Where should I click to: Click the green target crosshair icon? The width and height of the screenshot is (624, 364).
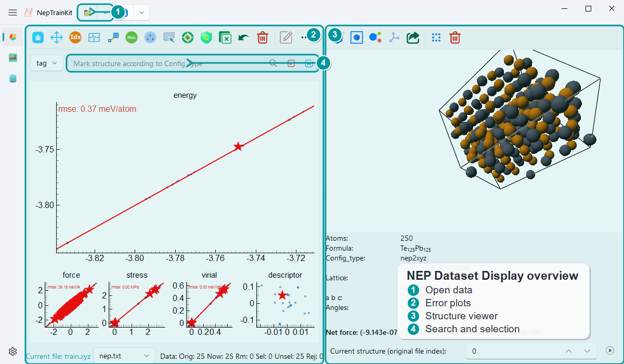pos(188,37)
